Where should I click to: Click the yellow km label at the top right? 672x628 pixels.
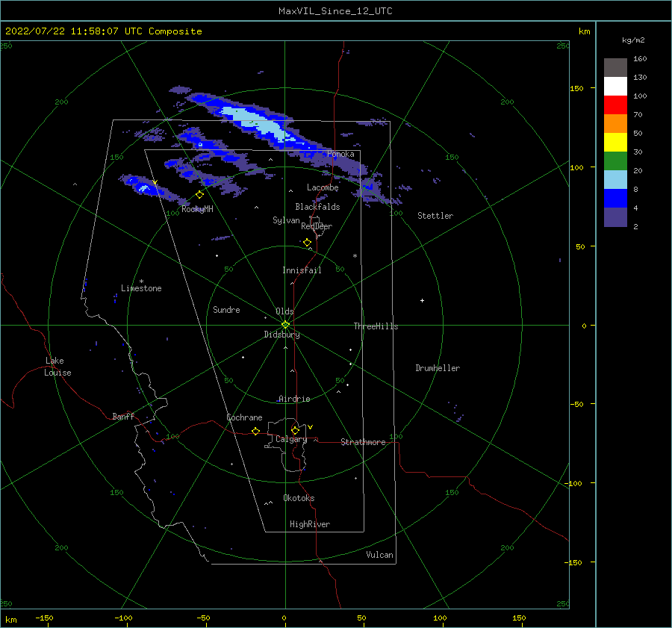point(584,31)
